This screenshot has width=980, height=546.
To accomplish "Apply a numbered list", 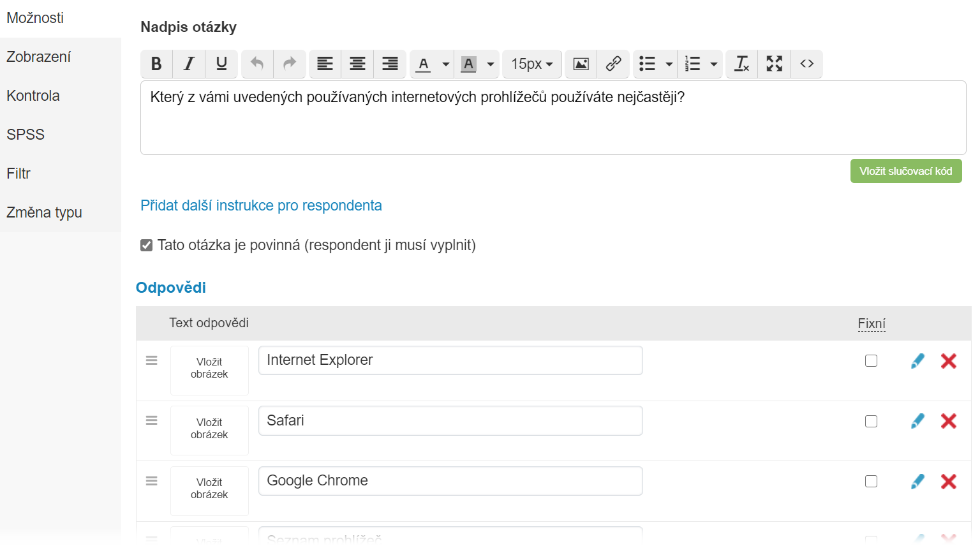I will click(x=693, y=64).
